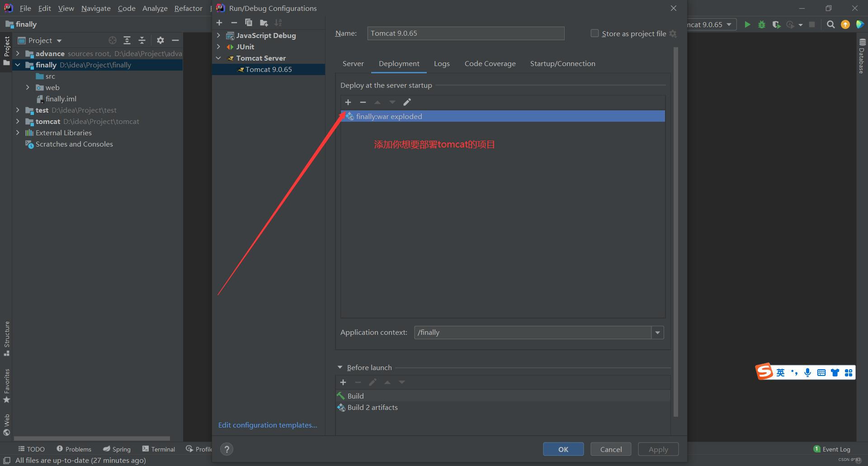Screen dimensions: 868x466
Task: Copy configuration icon in dialog toolbar
Action: [249, 23]
